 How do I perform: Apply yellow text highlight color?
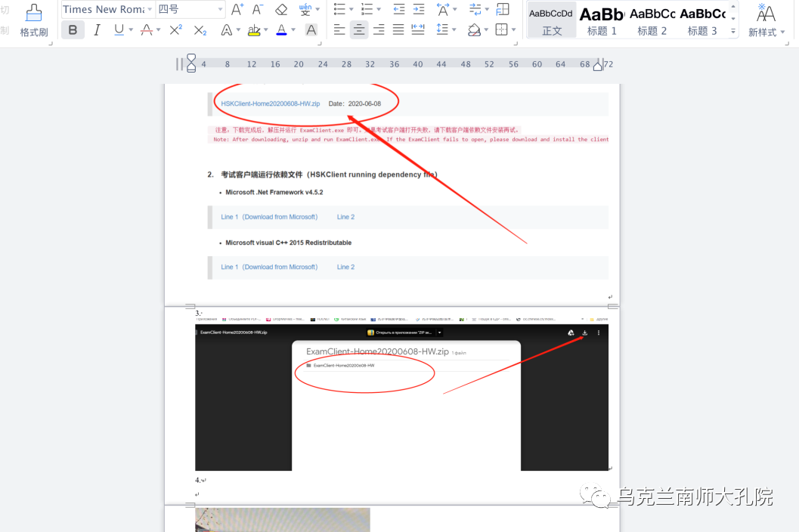pyautogui.click(x=254, y=30)
